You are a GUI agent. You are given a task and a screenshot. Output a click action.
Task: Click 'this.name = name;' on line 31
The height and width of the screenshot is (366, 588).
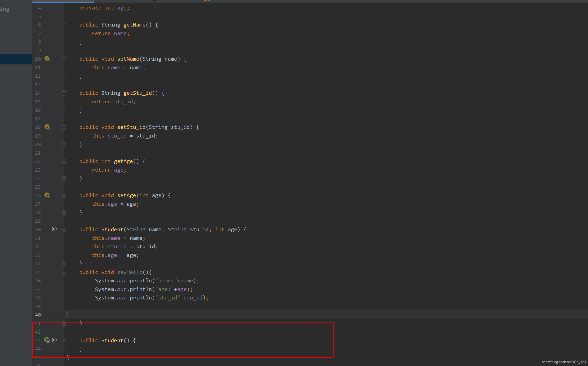(118, 238)
